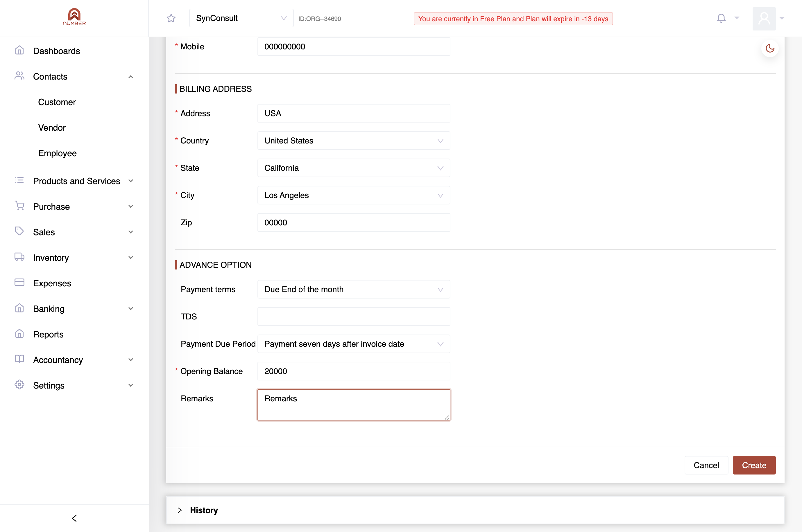802x532 pixels.
Task: Click the Create button
Action: pyautogui.click(x=754, y=465)
